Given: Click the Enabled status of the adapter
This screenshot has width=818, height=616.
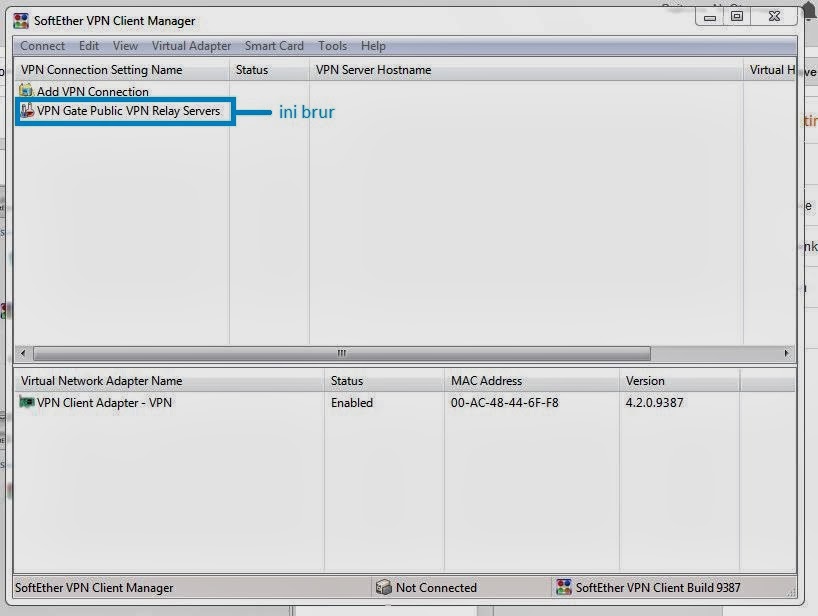Looking at the screenshot, I should (352, 403).
